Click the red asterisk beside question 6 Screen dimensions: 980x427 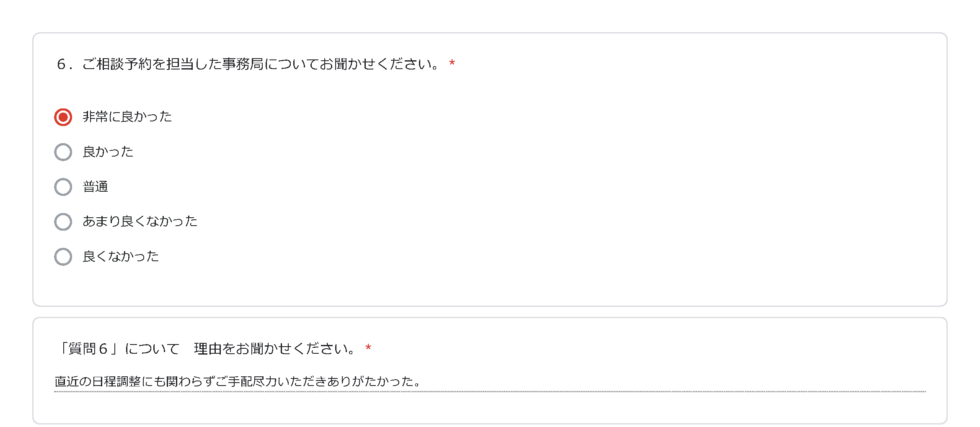tap(452, 64)
